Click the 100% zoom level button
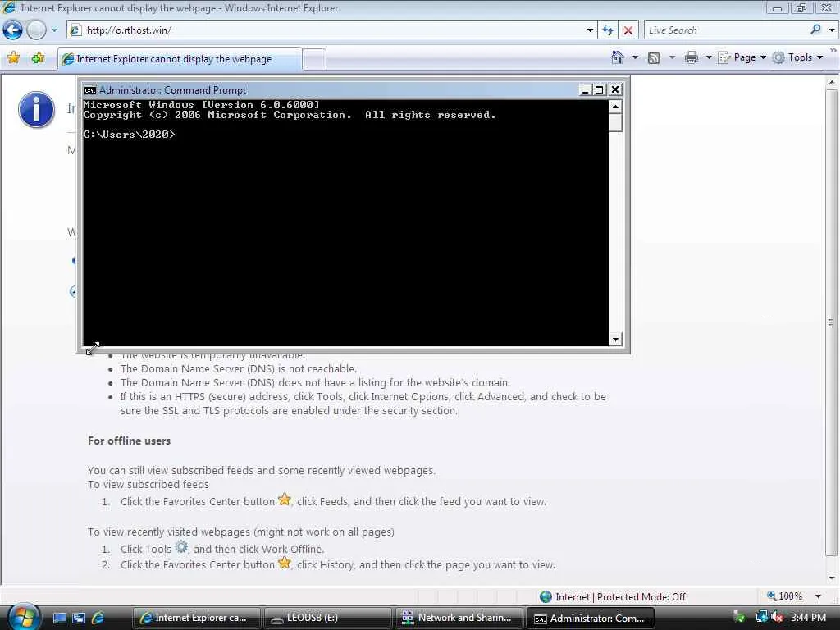This screenshot has height=630, width=840. [785, 596]
